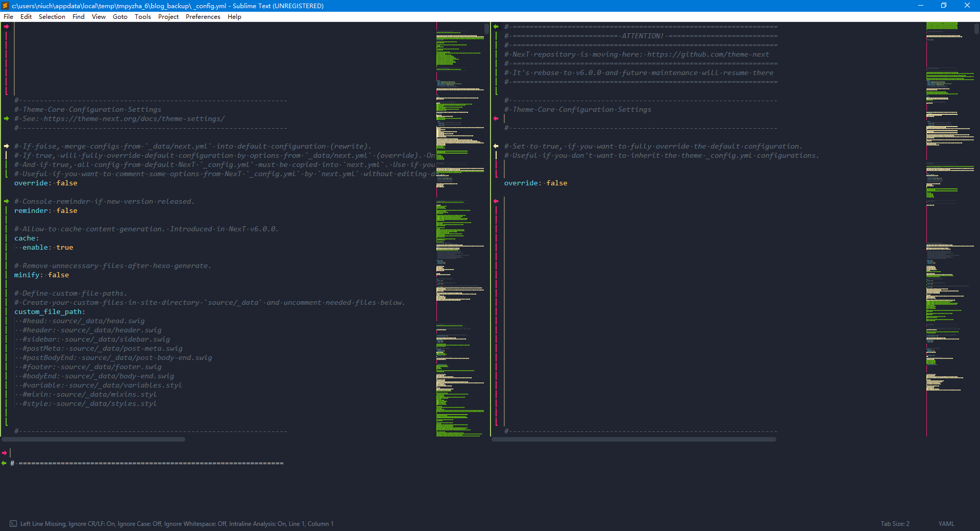Click 'Allow to cache content generation' comment
The image size is (980, 531).
(146, 229)
